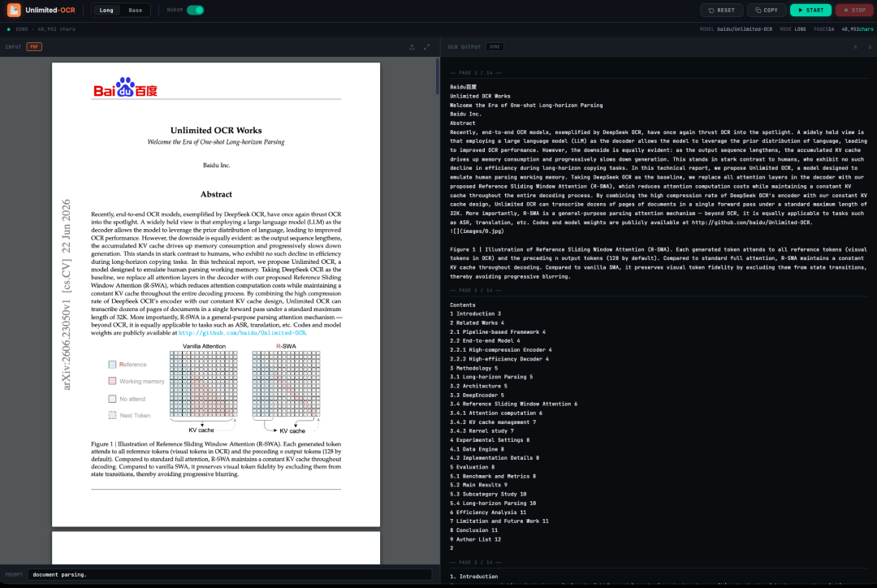Click the 'PAGE 3 / 14' marker
The width and height of the screenshot is (877, 588).
point(476,562)
